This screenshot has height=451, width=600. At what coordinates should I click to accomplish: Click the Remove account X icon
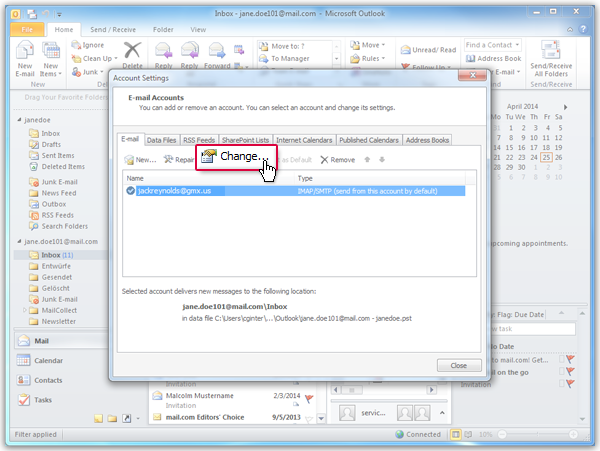coord(324,160)
